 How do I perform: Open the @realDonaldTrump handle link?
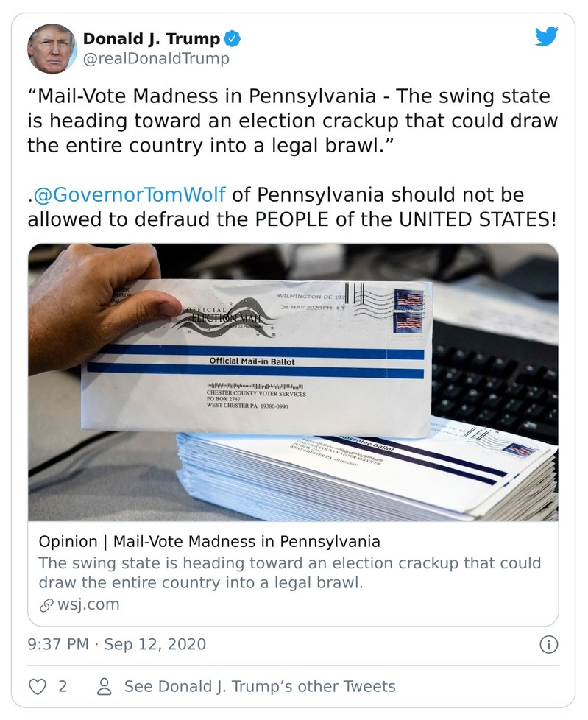[x=156, y=59]
